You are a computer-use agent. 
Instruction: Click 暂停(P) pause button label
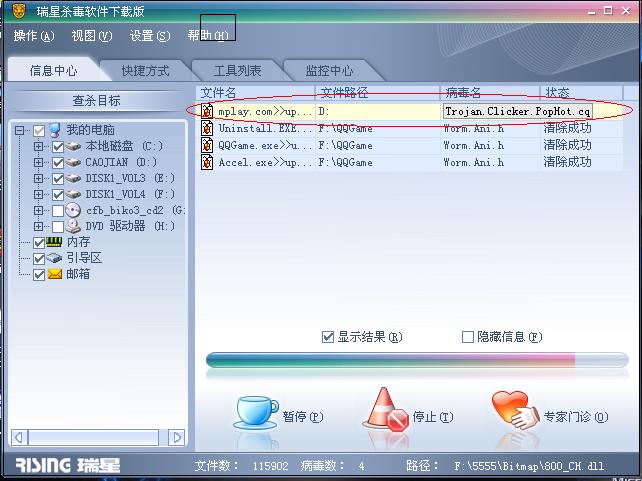303,417
